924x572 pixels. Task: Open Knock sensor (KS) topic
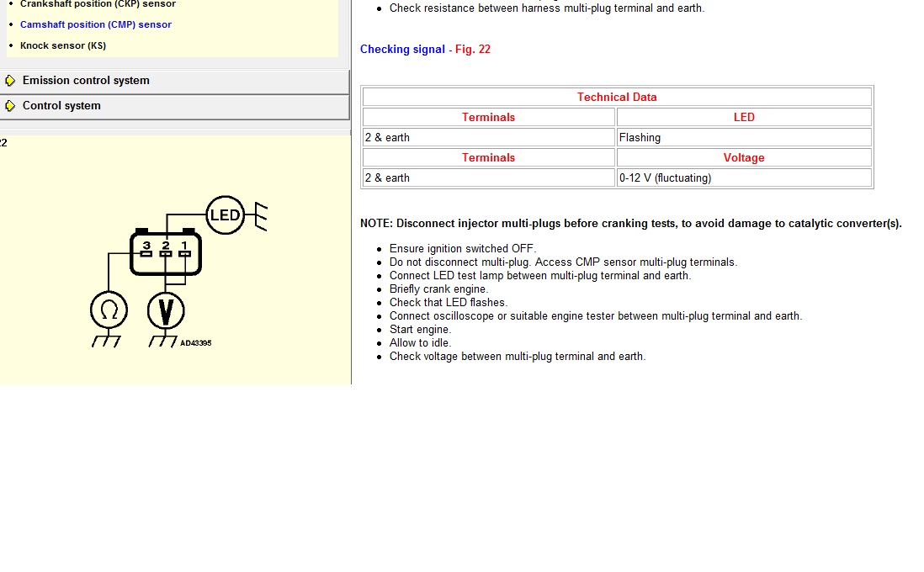point(63,45)
